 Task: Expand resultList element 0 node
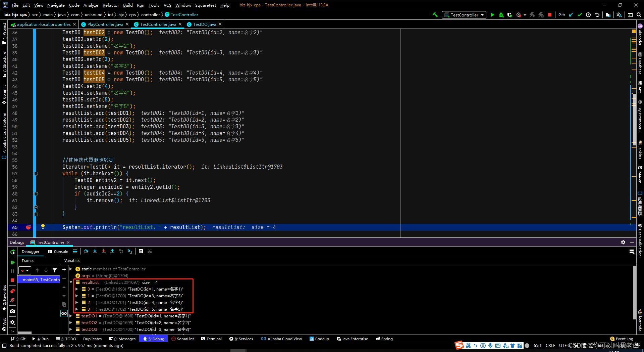[77, 289]
